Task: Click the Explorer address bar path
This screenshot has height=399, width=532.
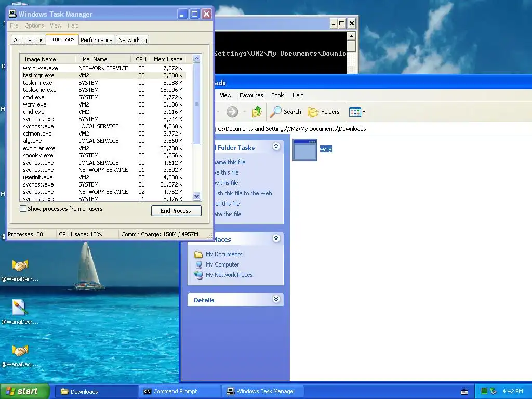Action: point(292,129)
